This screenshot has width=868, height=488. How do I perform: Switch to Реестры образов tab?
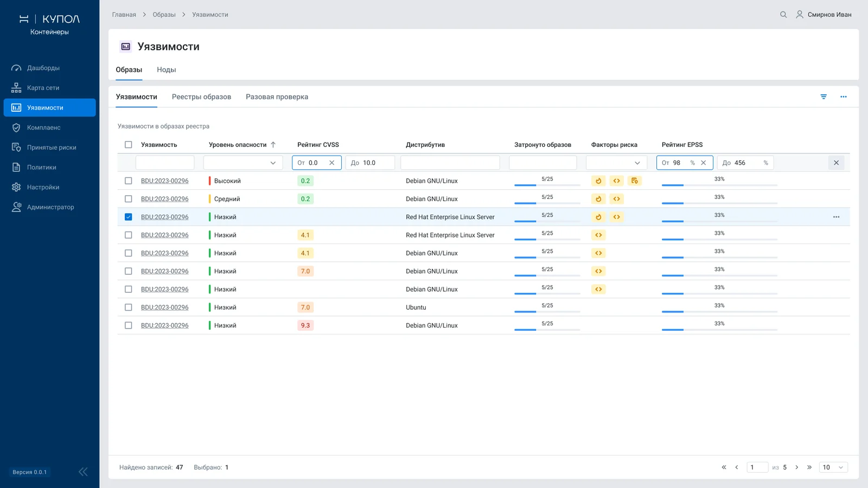pos(201,97)
